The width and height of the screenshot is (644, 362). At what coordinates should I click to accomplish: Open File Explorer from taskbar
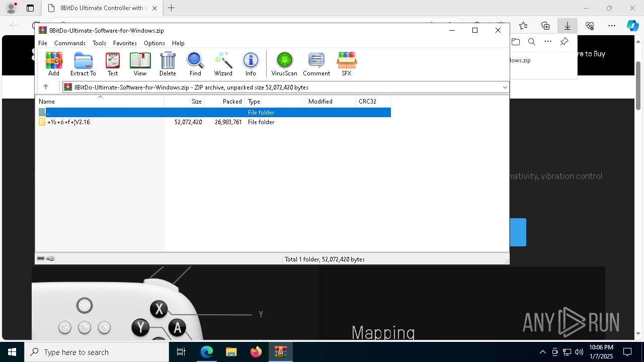(231, 352)
